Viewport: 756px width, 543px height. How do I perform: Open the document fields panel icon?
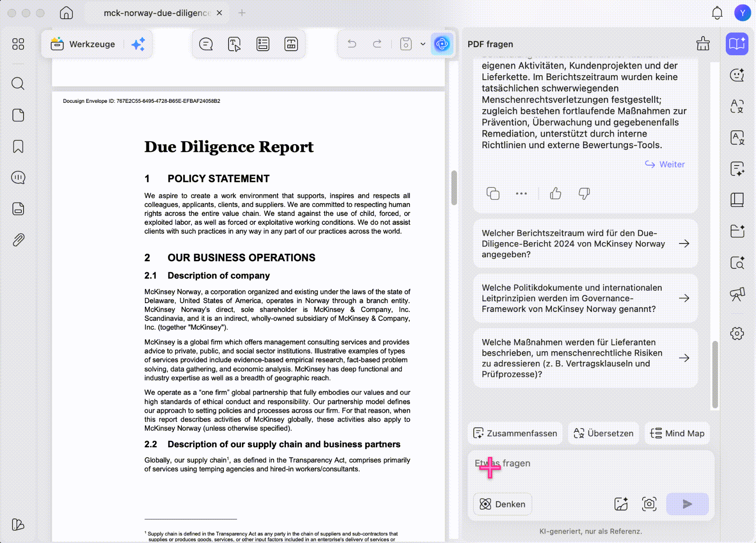(18, 209)
